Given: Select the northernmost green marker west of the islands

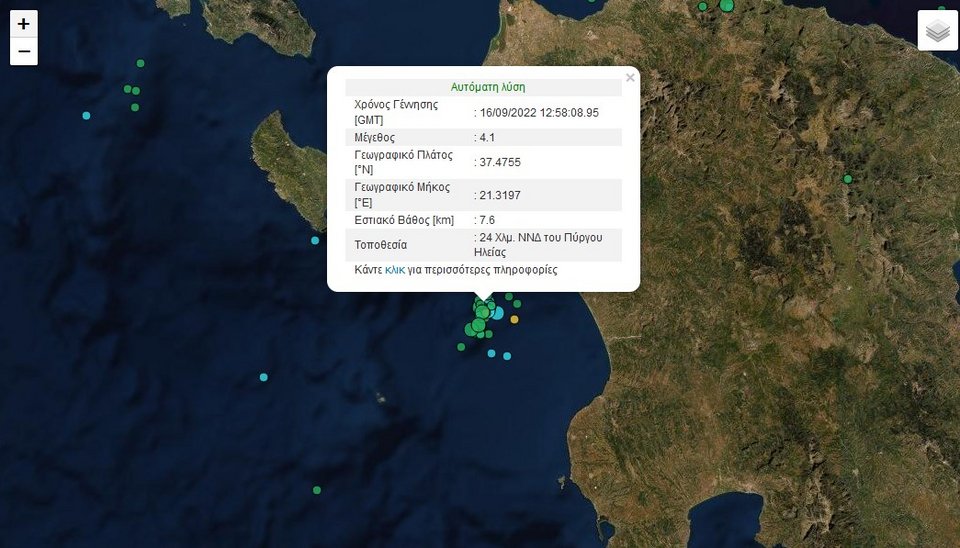Looking at the screenshot, I should (x=140, y=63).
